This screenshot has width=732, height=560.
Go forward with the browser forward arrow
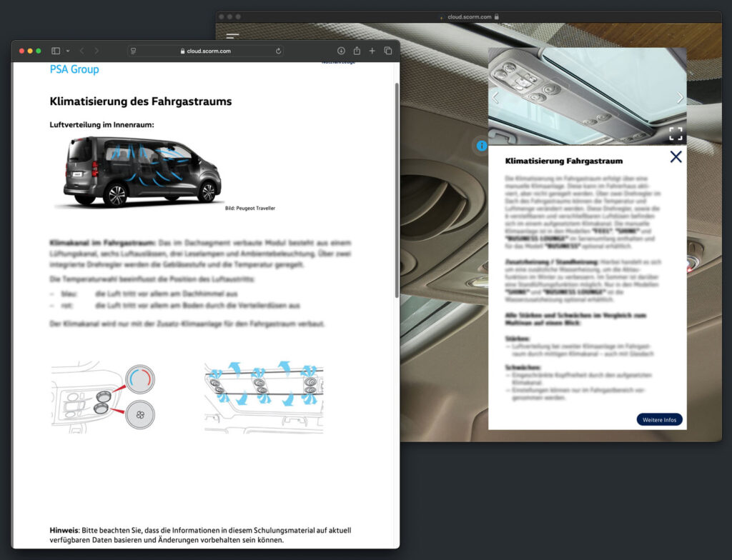(97, 51)
